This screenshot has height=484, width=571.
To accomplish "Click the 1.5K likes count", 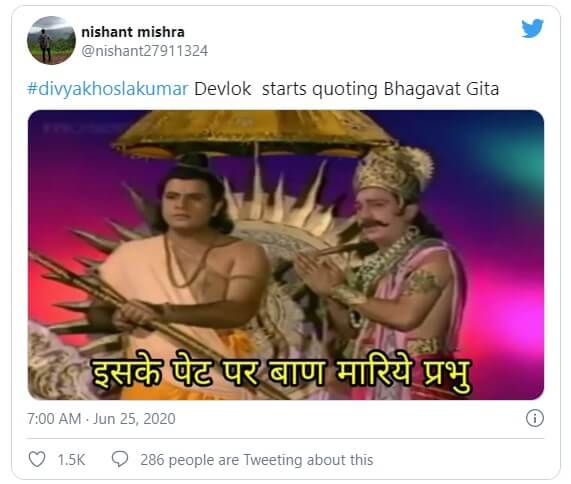I will pyautogui.click(x=71, y=460).
